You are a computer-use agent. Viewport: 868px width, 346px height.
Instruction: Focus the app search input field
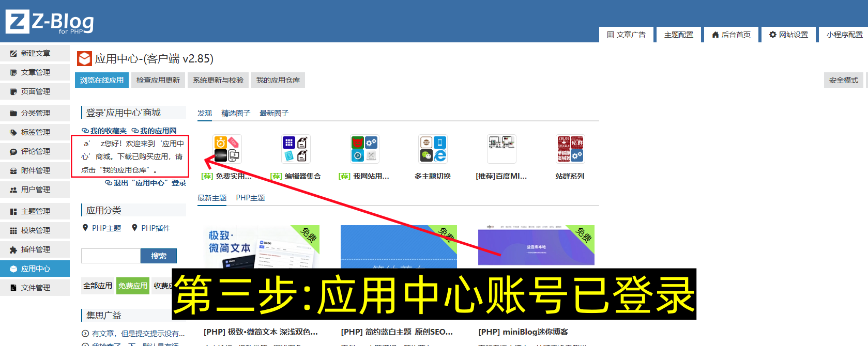click(x=111, y=256)
